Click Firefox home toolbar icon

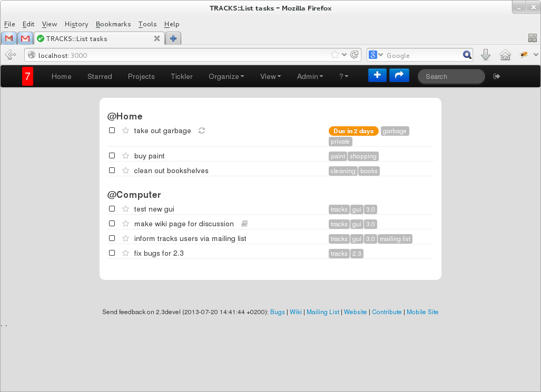(505, 55)
